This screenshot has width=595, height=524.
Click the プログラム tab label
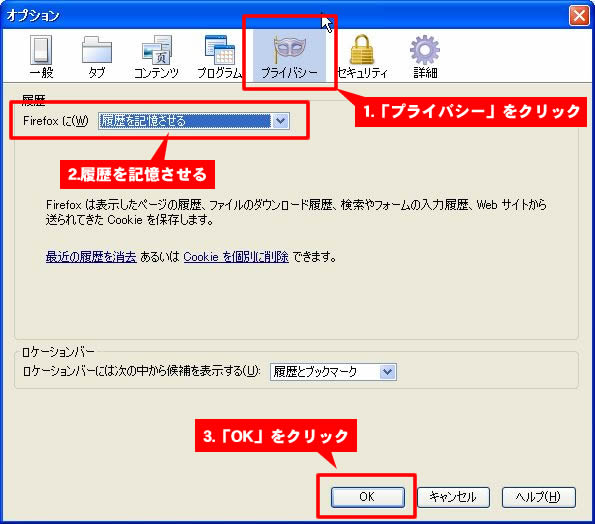pyautogui.click(x=219, y=72)
